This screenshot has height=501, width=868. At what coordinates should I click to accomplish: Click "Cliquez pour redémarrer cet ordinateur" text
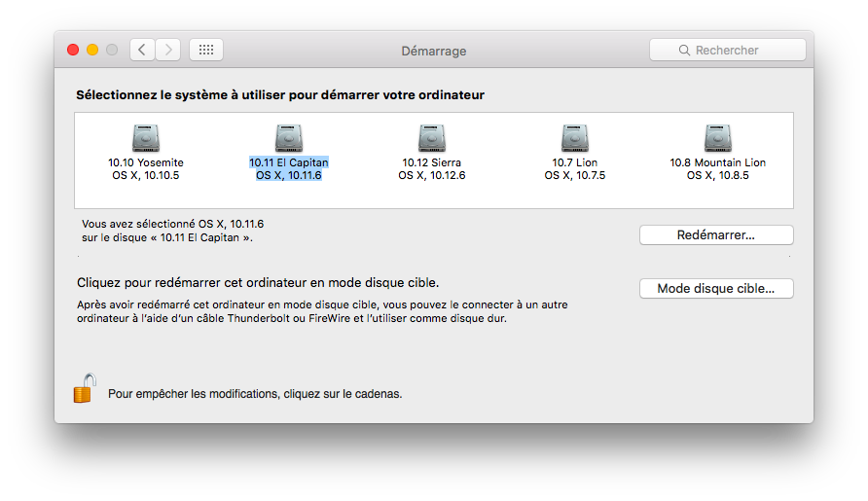258,283
